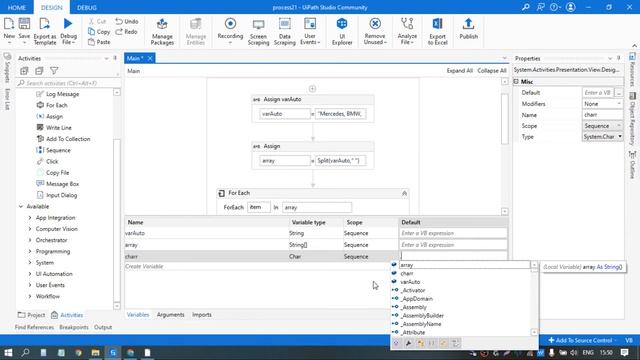Expand Orchestrator category
640x360 pixels.
30,240
